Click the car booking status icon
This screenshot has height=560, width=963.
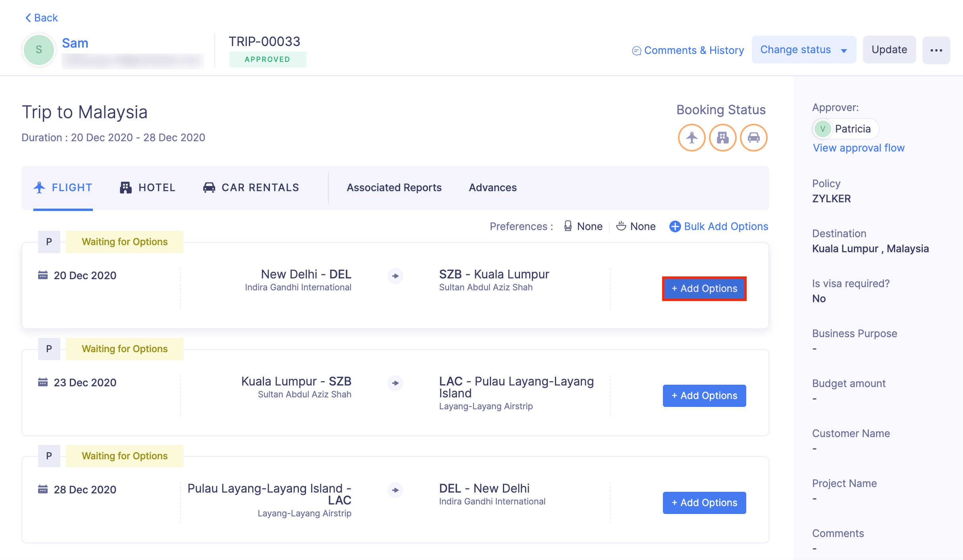point(753,138)
